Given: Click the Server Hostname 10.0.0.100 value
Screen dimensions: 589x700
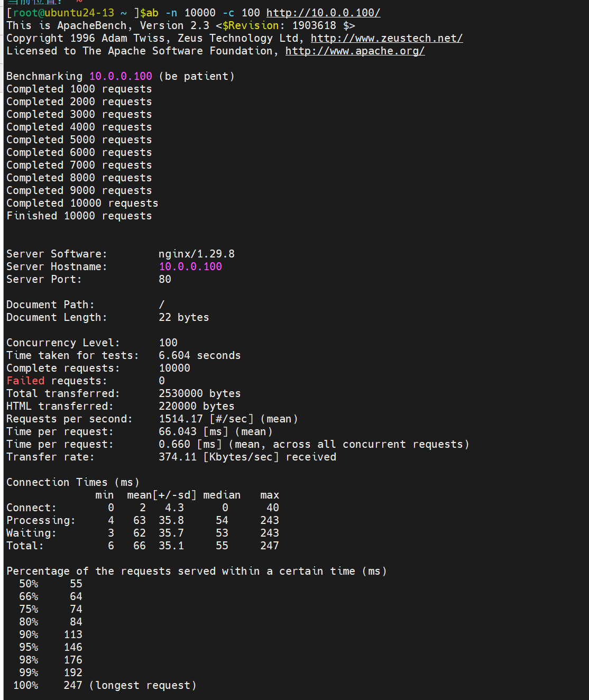Looking at the screenshot, I should click(x=190, y=266).
